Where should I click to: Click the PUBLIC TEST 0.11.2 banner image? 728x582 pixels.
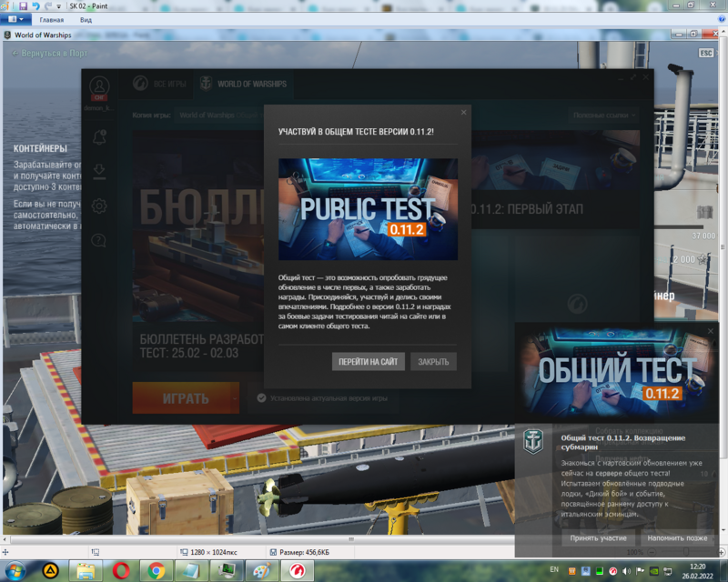point(368,209)
